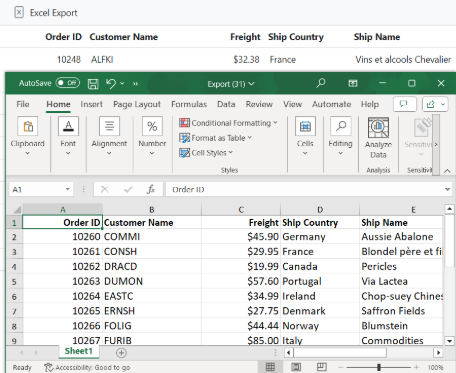The image size is (456, 373).
Task: Toggle the AutoSave switch
Action: 68,83
